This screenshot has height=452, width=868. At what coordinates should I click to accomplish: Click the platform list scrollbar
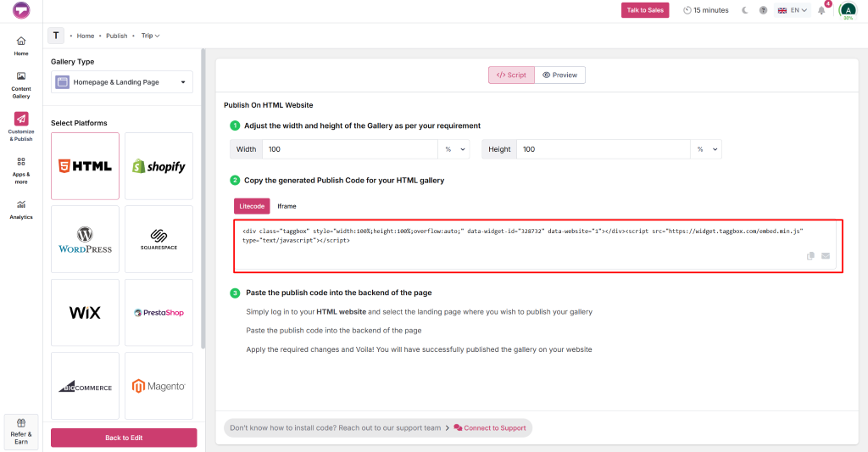click(x=203, y=199)
